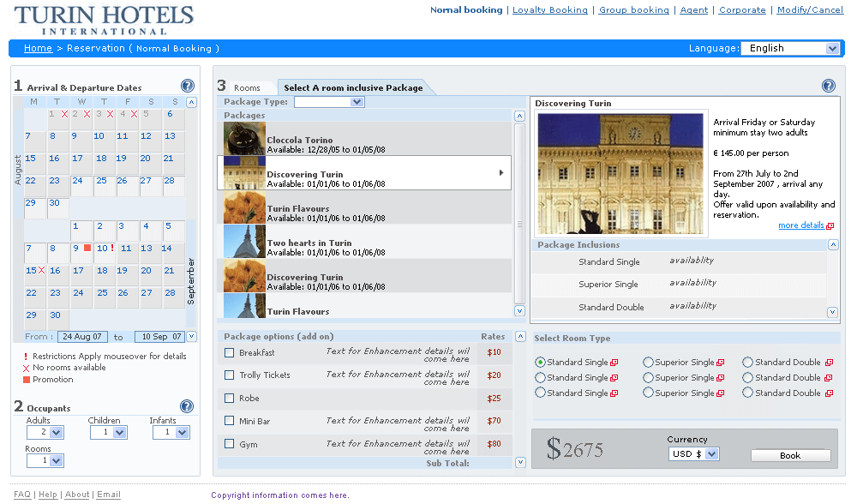Select first Superior Single radio button

point(648,363)
